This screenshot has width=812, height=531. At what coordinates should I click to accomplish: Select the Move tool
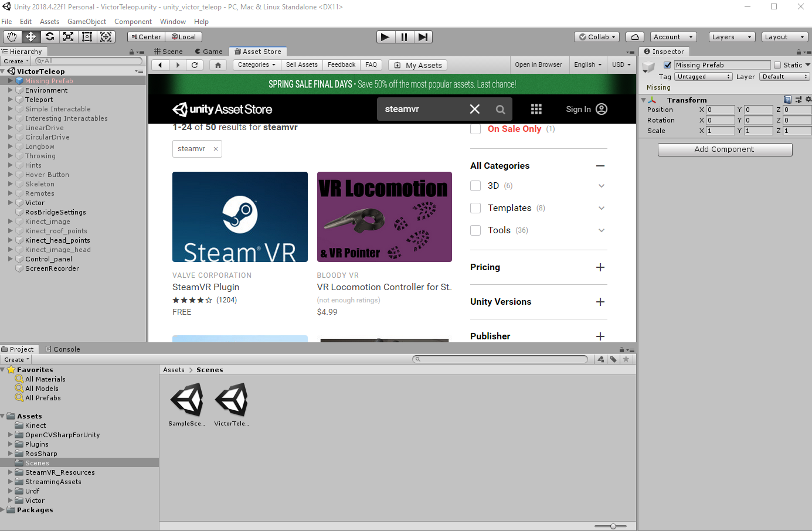(30, 36)
